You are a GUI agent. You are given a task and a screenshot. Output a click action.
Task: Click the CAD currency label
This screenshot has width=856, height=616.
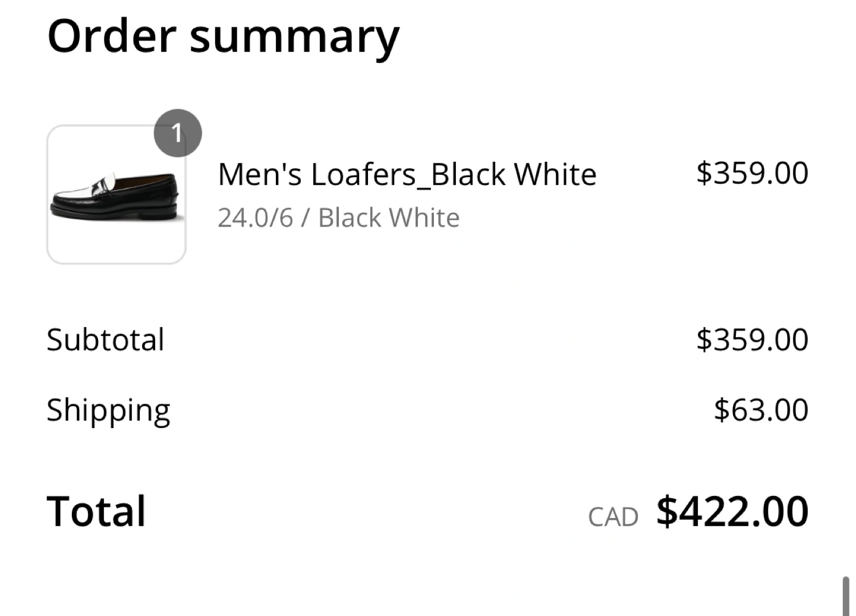click(613, 517)
